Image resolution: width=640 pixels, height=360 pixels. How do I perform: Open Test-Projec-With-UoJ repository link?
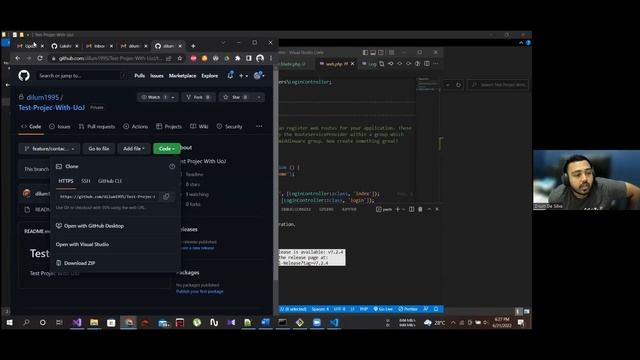tap(51, 108)
